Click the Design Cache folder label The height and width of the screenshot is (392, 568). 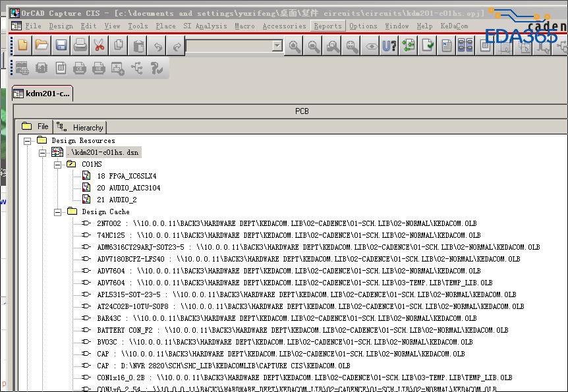[x=105, y=212]
